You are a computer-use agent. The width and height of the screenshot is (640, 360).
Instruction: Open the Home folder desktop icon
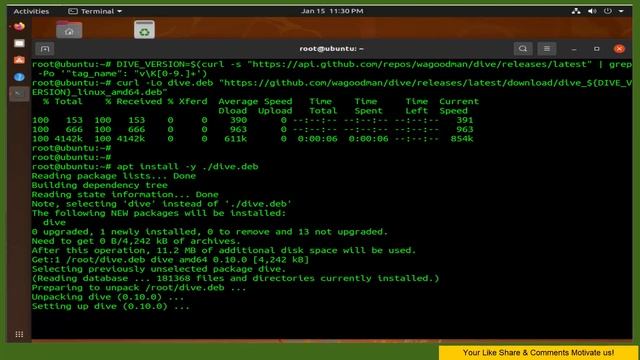pyautogui.click(x=69, y=29)
